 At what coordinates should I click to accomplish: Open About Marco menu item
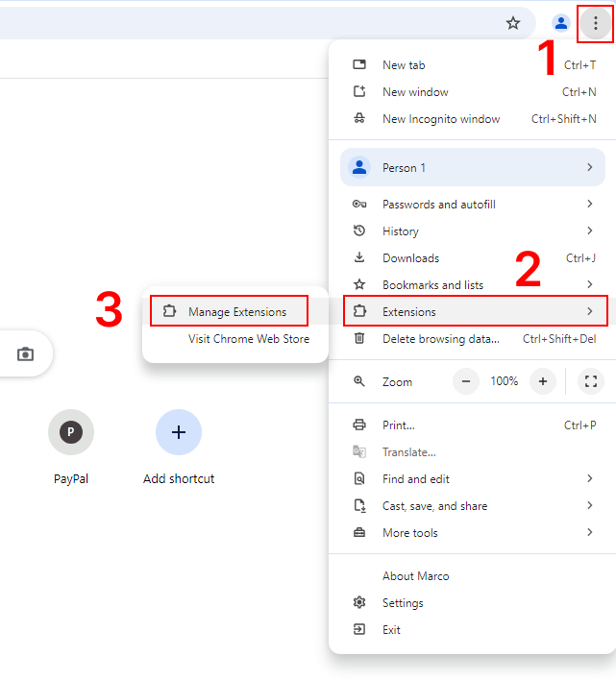pyautogui.click(x=473, y=575)
